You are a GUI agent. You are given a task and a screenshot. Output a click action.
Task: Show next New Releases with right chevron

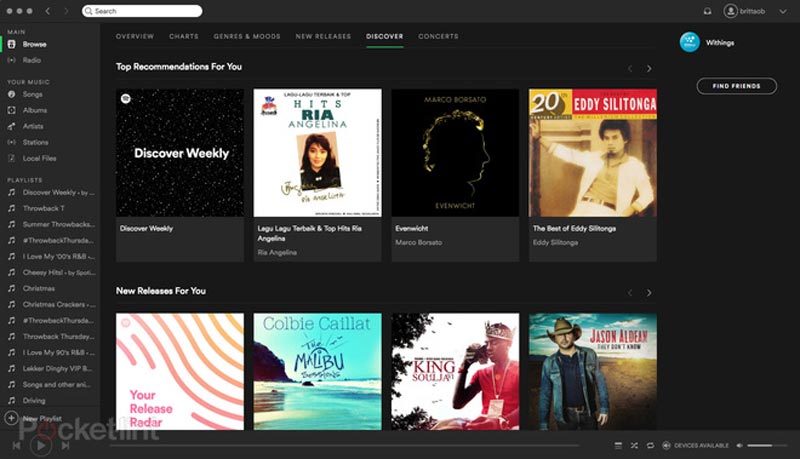coord(649,292)
